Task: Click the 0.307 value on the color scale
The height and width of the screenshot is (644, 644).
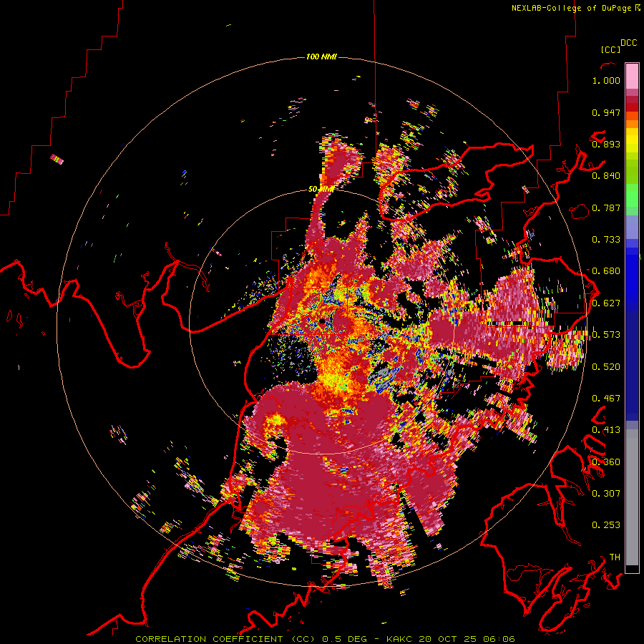Action: click(606, 493)
